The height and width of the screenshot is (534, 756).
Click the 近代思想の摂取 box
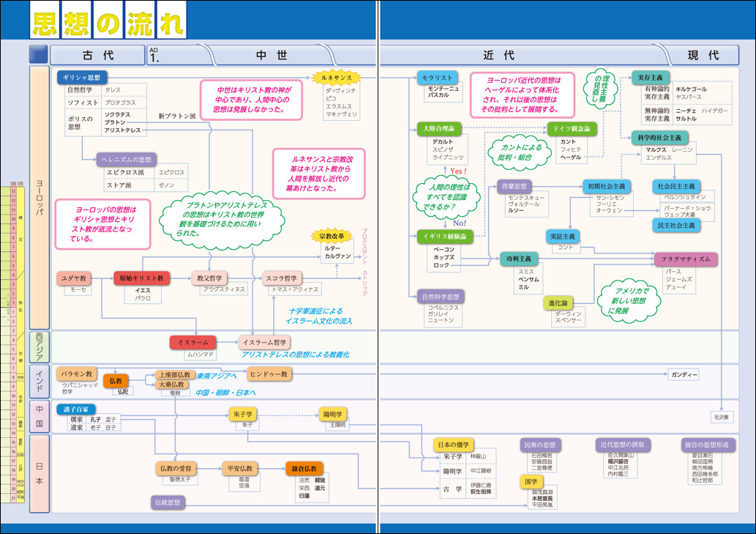622,445
